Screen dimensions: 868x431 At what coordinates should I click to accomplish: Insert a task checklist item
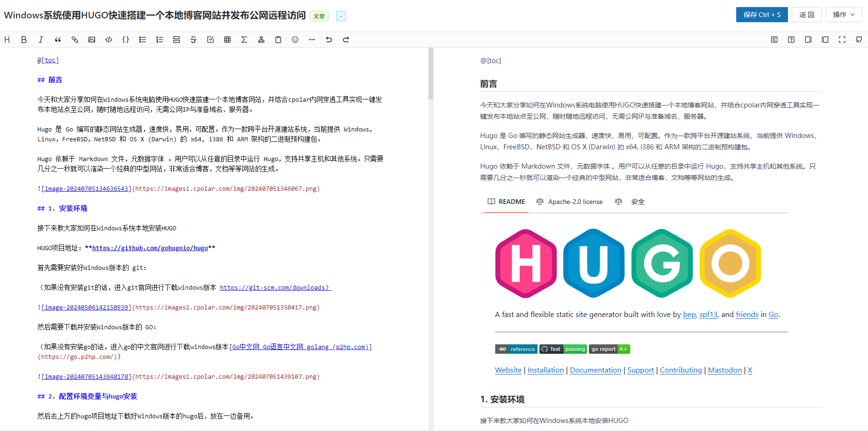pyautogui.click(x=210, y=40)
